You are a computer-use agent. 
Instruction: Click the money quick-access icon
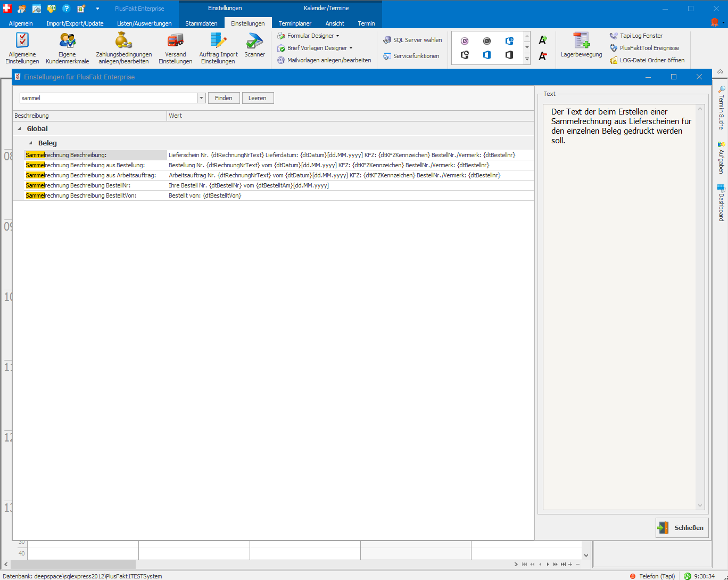pos(51,9)
